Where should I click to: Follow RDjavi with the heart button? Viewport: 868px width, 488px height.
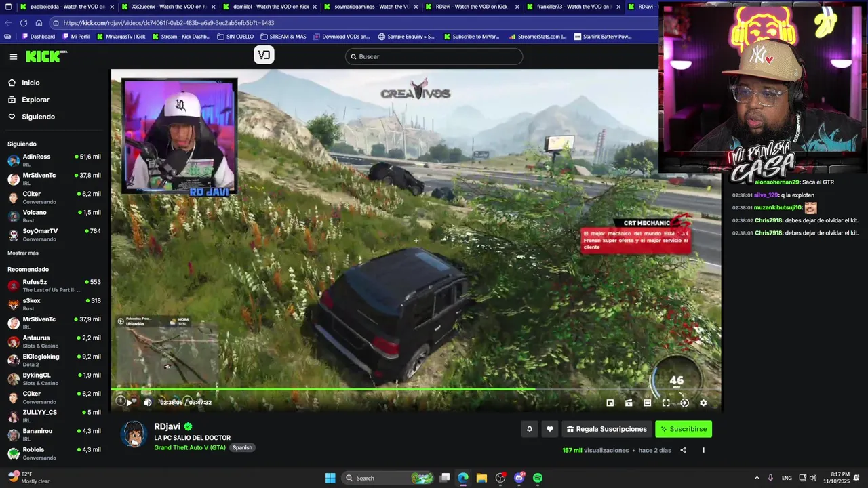coord(550,429)
